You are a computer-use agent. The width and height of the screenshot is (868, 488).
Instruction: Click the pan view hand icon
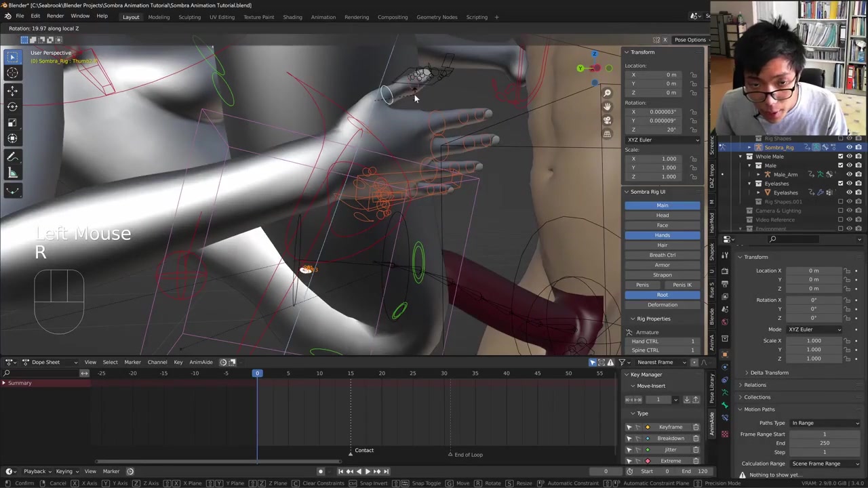(x=607, y=106)
